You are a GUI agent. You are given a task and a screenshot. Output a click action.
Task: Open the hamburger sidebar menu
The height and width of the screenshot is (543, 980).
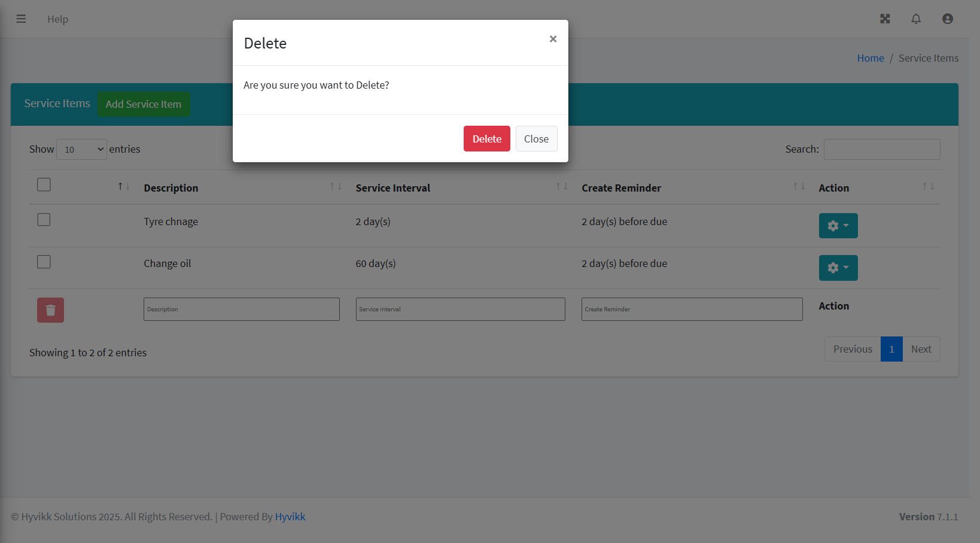(21, 19)
